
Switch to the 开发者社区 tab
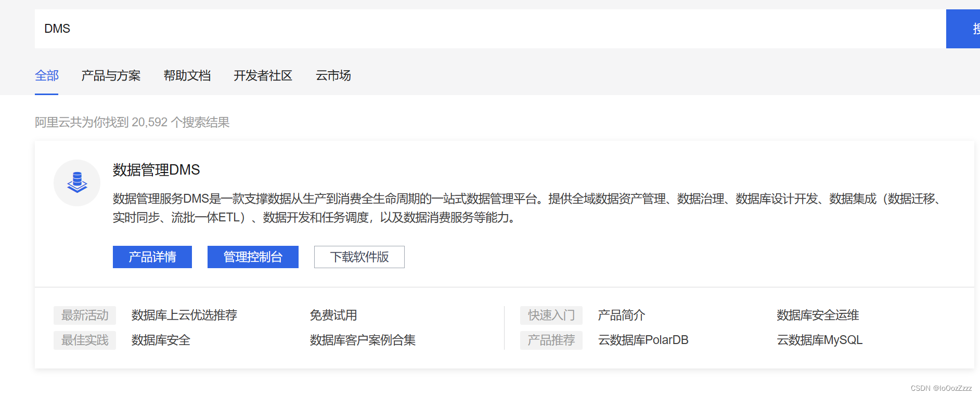coord(263,76)
